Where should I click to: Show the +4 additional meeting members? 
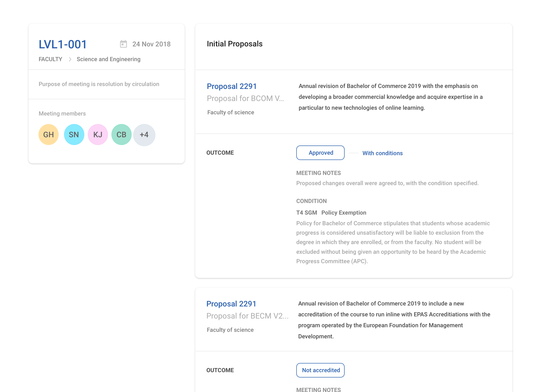point(144,135)
